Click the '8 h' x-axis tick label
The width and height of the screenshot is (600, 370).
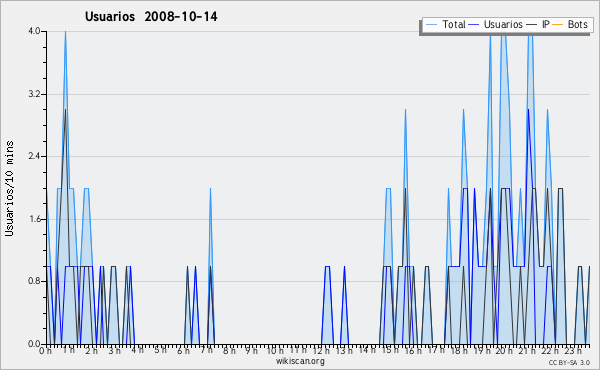229,351
